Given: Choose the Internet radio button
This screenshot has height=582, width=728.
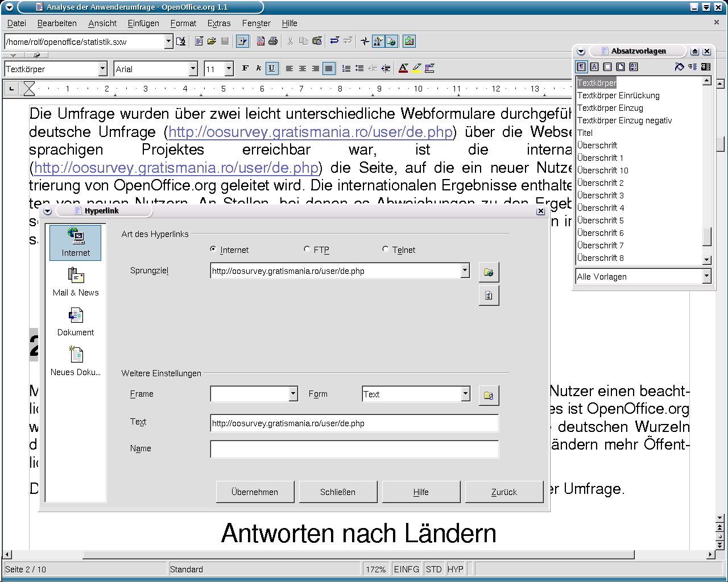Looking at the screenshot, I should coord(213,250).
